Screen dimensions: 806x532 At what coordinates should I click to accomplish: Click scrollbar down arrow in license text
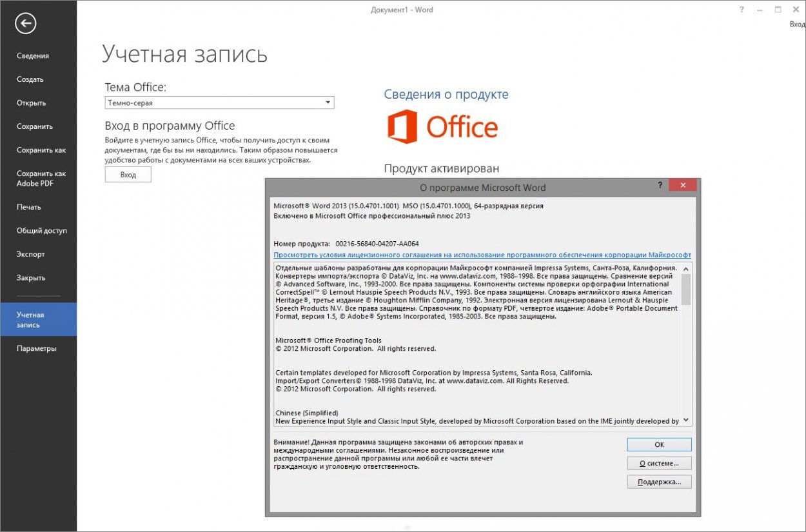685,420
